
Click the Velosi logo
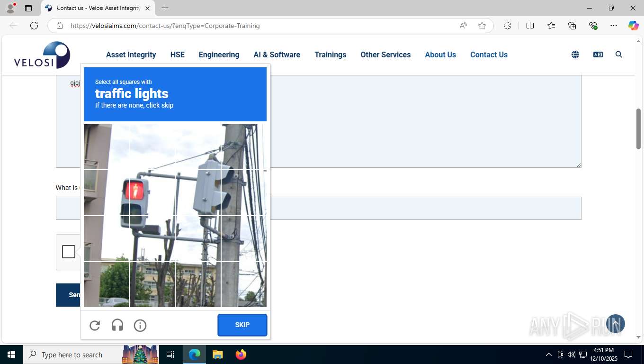(x=42, y=55)
